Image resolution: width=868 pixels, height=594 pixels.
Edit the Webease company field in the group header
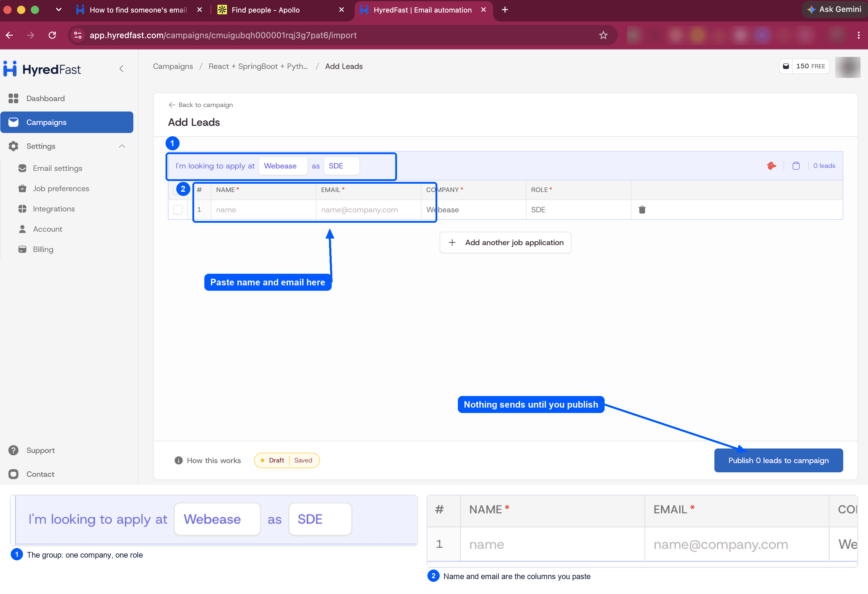coord(283,166)
